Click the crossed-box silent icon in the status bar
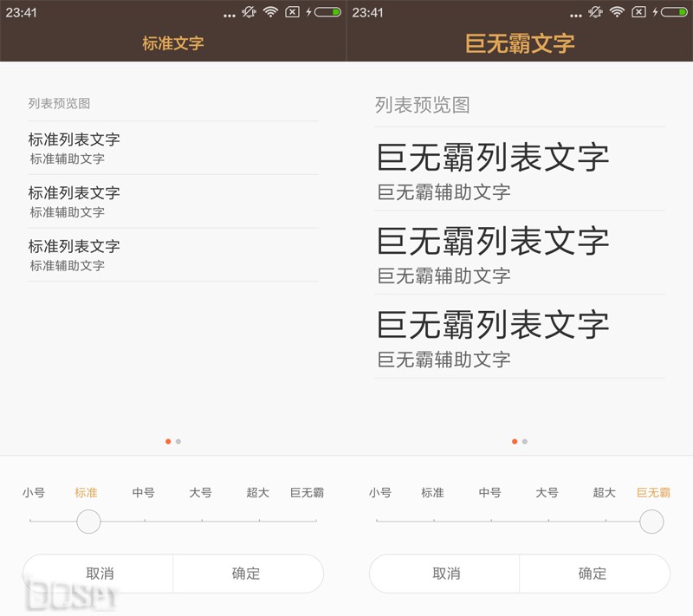This screenshot has width=693, height=616. pos(292,13)
